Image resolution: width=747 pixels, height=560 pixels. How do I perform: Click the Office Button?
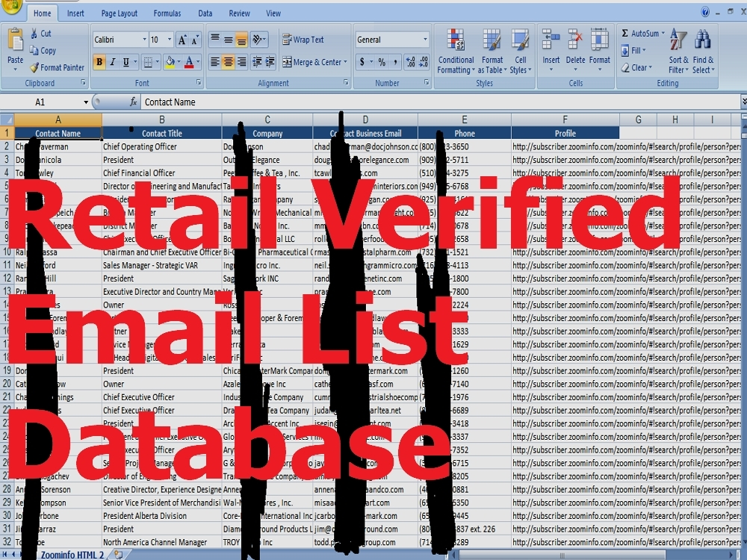click(11, 5)
